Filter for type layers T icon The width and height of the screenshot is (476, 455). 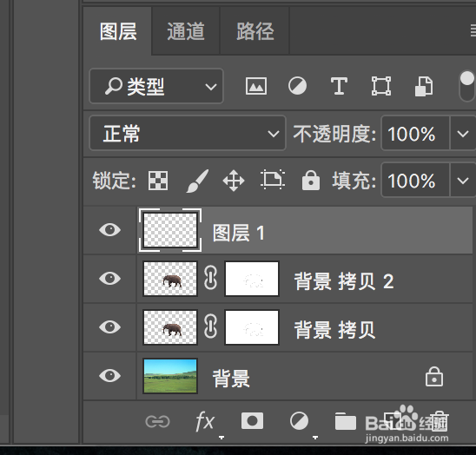pyautogui.click(x=339, y=86)
